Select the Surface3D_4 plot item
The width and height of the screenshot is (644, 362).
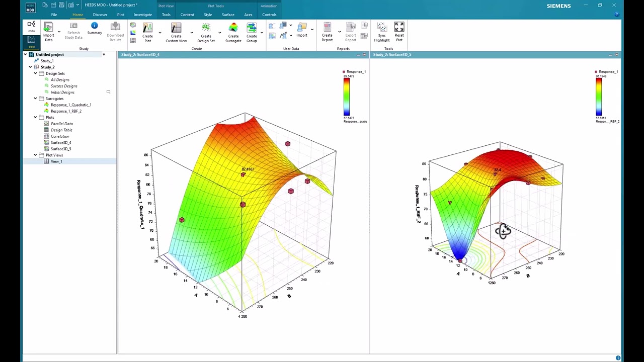[x=61, y=142]
